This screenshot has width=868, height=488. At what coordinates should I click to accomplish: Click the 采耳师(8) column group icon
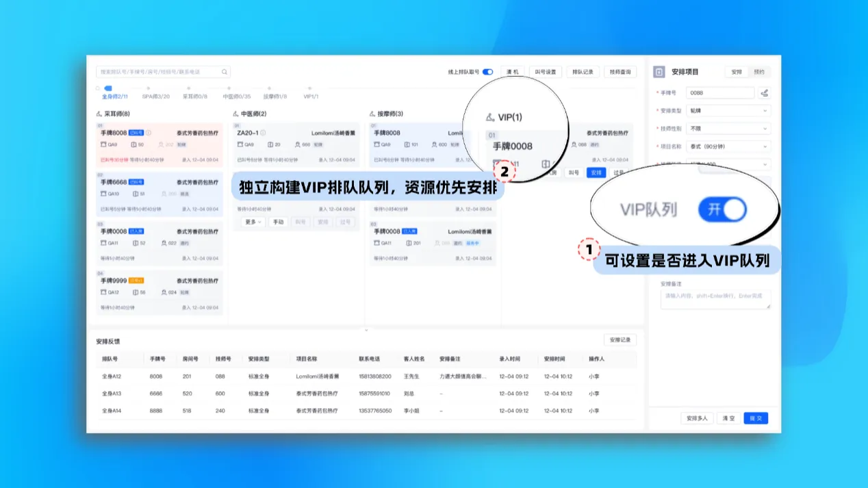click(98, 113)
